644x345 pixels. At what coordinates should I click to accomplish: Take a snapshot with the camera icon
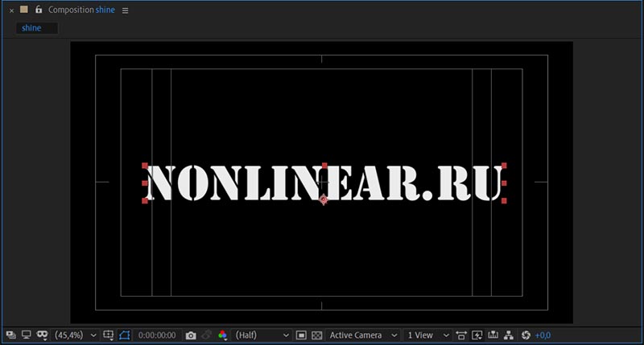pyautogui.click(x=191, y=335)
